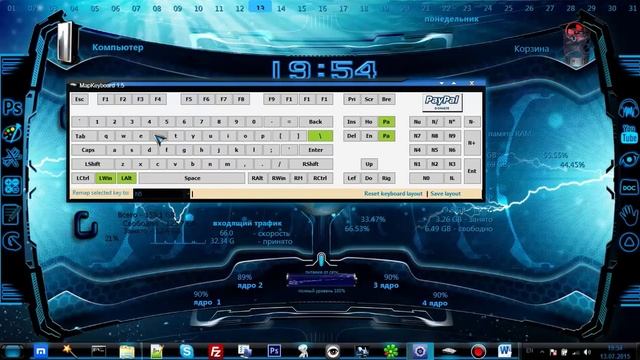Open the crossed tools sidebar icon
Viewport: 640px width, 360px height.
12,158
